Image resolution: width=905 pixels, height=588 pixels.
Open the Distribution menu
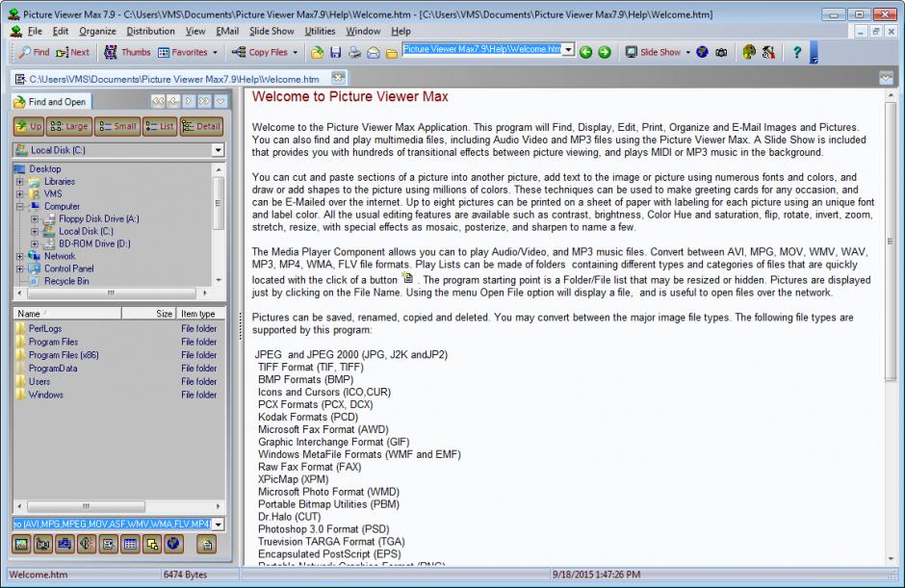[150, 31]
